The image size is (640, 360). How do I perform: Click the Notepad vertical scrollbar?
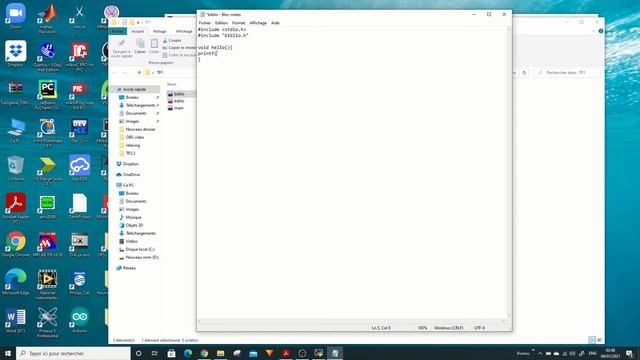coord(509,171)
